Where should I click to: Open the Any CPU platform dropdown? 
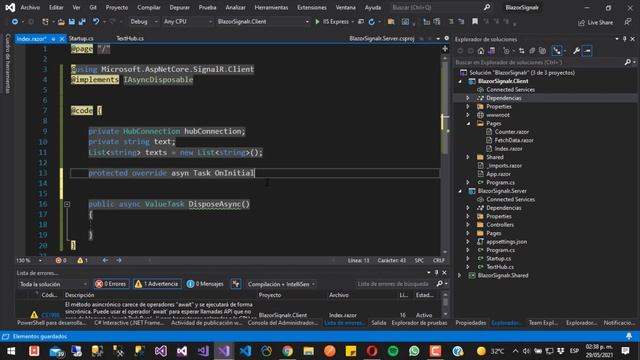188,22
